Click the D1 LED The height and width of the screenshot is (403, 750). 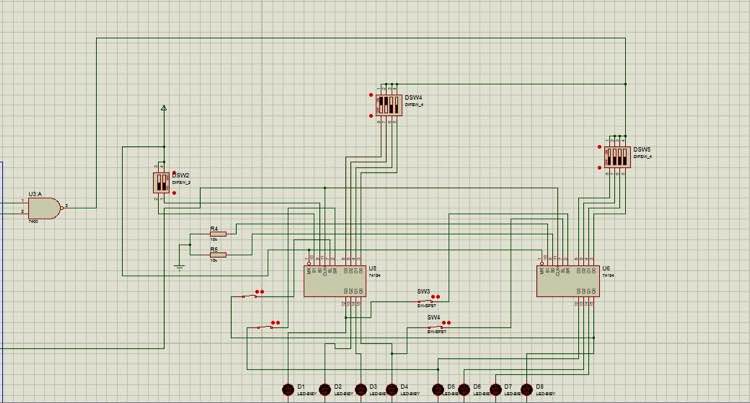click(x=288, y=390)
